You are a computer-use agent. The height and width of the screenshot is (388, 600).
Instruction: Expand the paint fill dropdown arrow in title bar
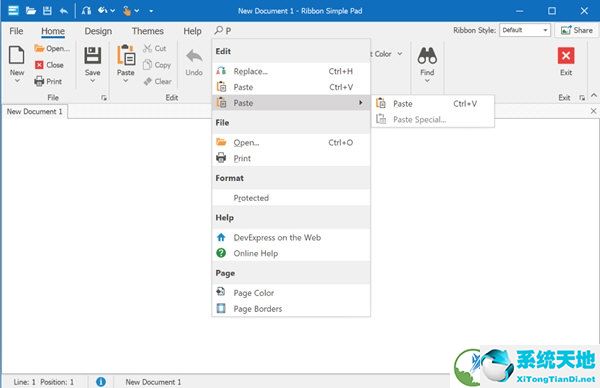click(112, 11)
